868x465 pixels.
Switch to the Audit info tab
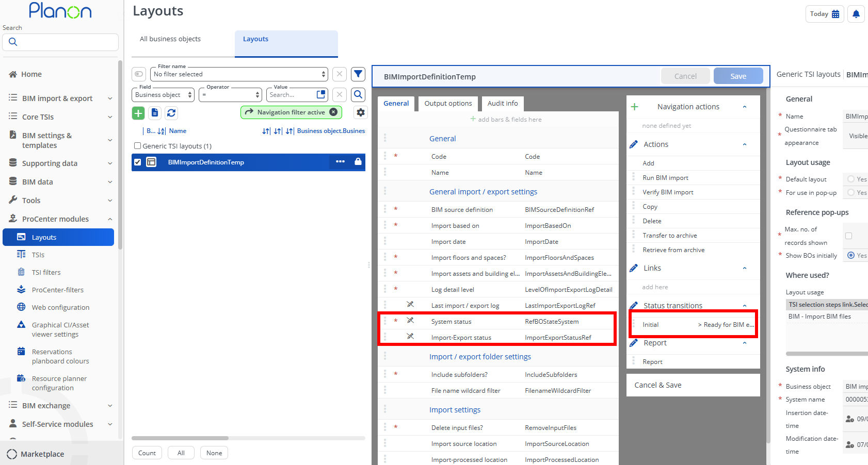point(503,104)
